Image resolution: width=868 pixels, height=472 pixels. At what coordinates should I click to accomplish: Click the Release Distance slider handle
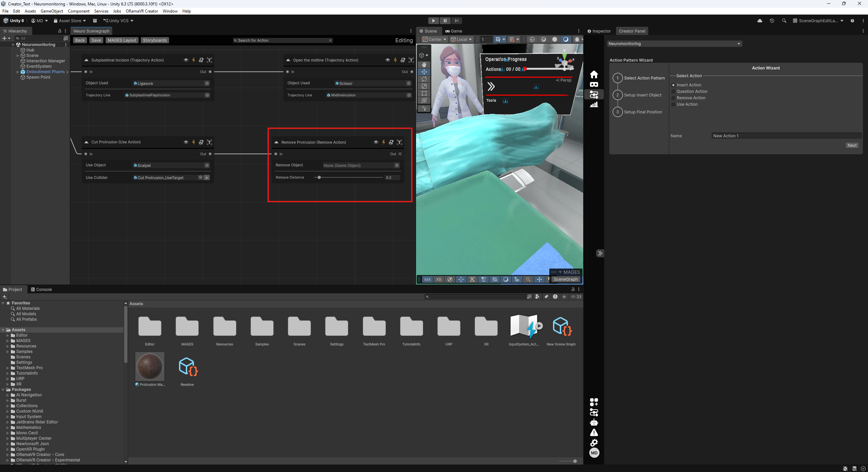click(x=319, y=178)
